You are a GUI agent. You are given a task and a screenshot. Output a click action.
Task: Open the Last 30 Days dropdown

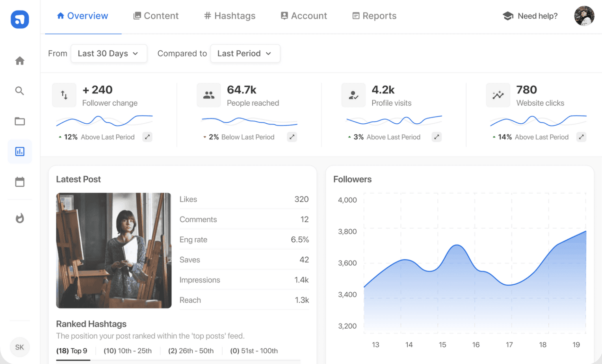pyautogui.click(x=109, y=54)
